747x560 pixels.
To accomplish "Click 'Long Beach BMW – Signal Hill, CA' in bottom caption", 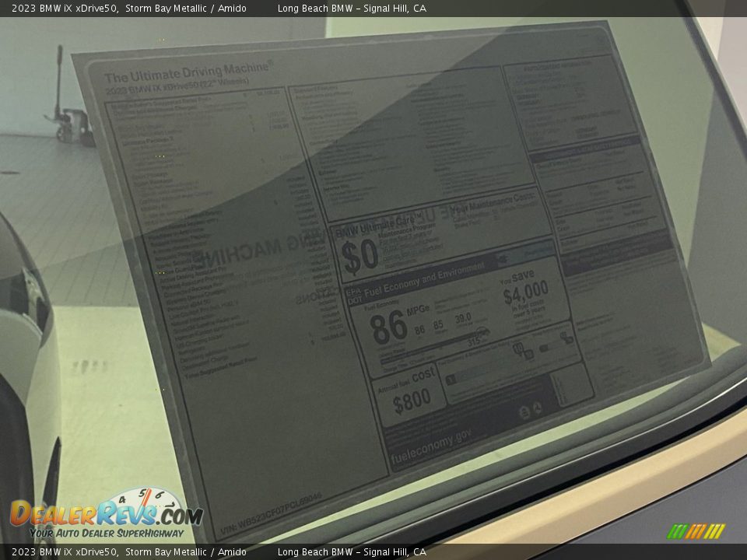I will [x=352, y=552].
